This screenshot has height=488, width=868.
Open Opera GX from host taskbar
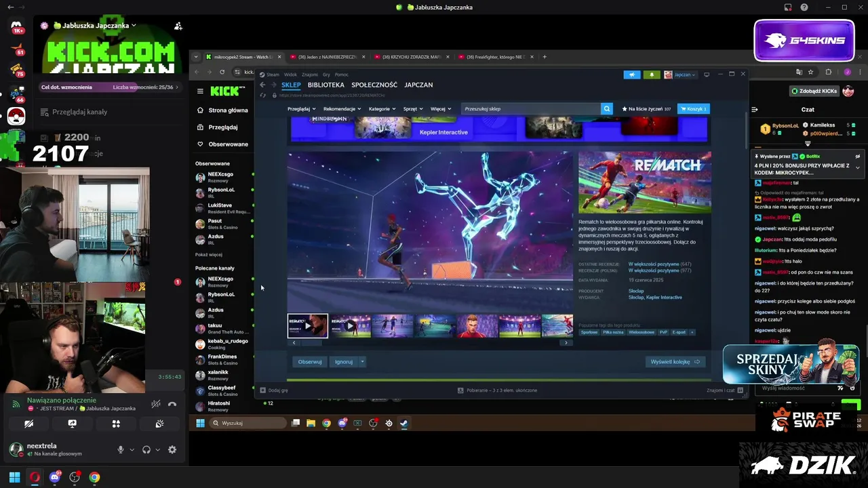(35, 477)
